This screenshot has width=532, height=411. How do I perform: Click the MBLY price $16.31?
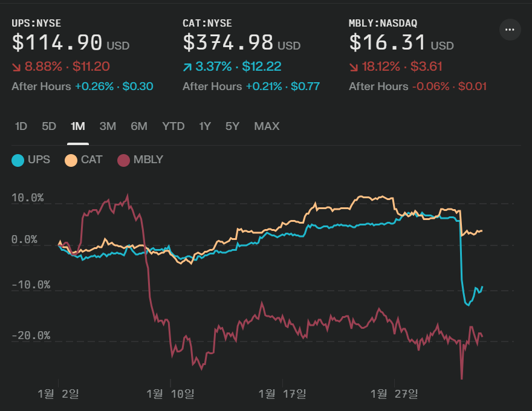coord(388,42)
